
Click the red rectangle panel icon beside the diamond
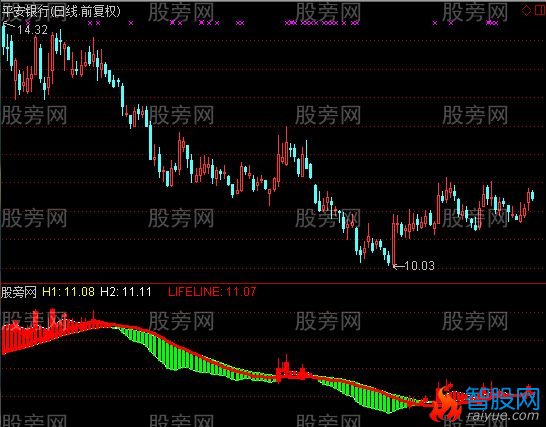click(x=540, y=10)
